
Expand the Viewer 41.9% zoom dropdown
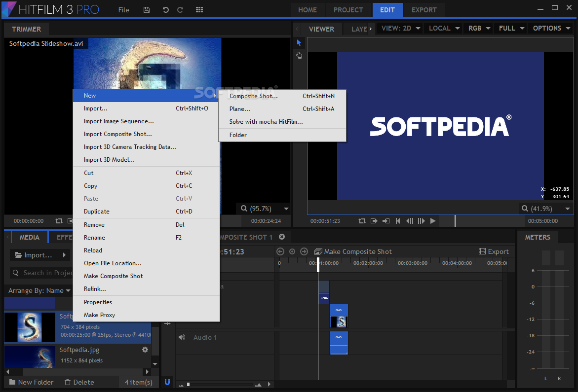click(568, 209)
